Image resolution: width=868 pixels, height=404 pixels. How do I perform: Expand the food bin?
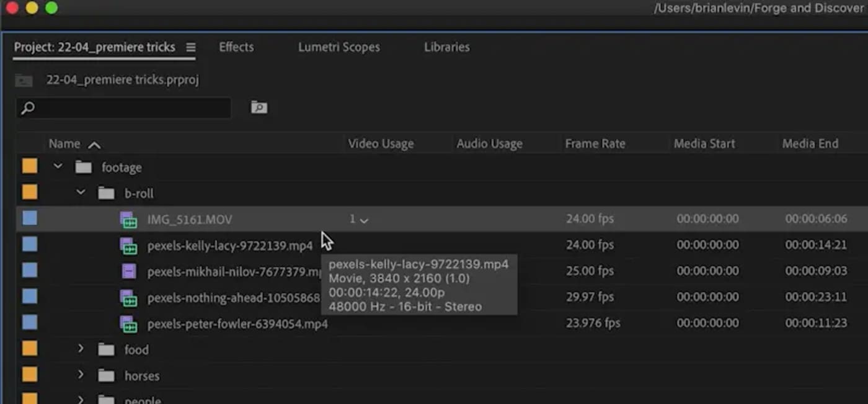click(x=81, y=349)
